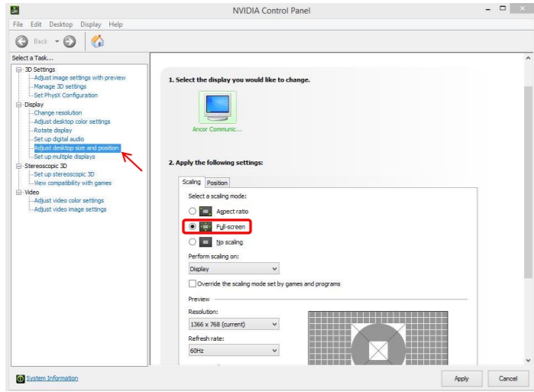Click the Cancel button
534x392 pixels.
(508, 379)
